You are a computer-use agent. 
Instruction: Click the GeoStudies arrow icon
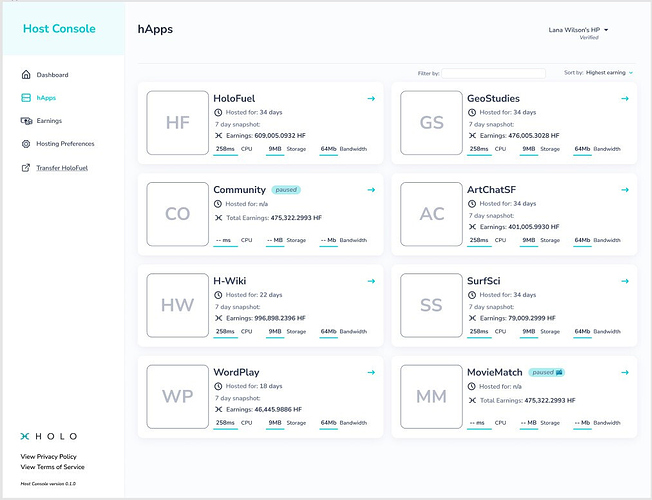[625, 99]
